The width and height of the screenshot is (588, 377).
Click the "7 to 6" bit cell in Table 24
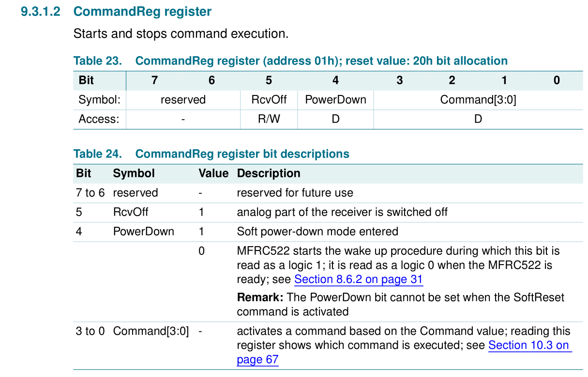tap(90, 193)
